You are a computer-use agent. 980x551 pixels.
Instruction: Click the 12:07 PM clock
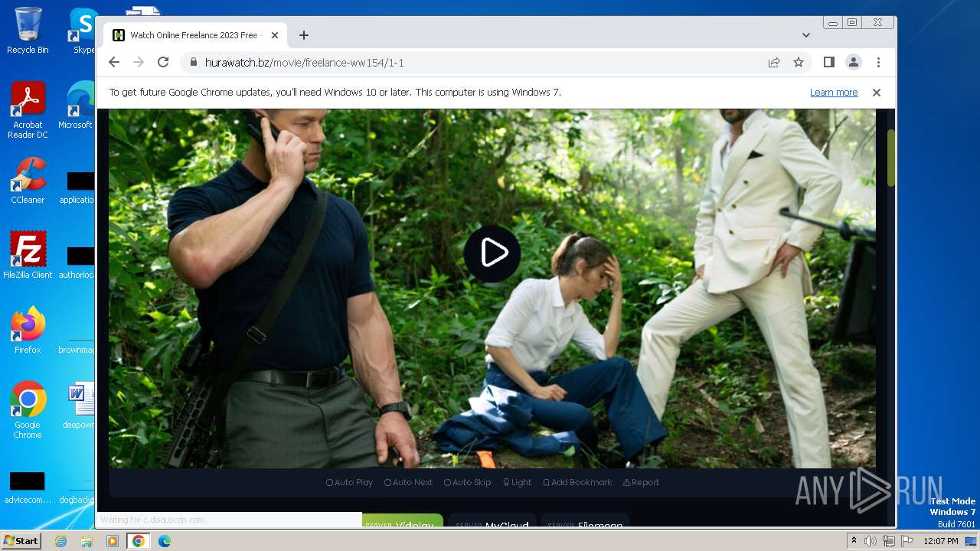(x=941, y=541)
